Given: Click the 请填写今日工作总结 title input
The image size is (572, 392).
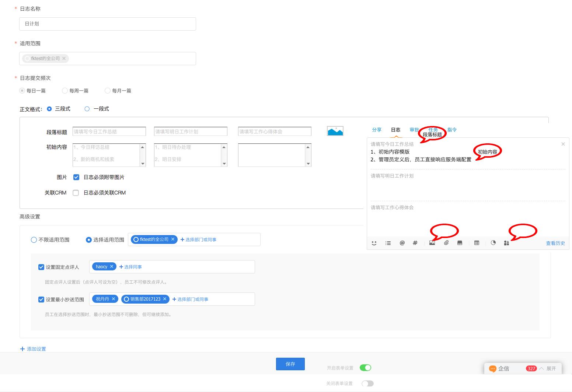Looking at the screenshot, I should coord(109,132).
